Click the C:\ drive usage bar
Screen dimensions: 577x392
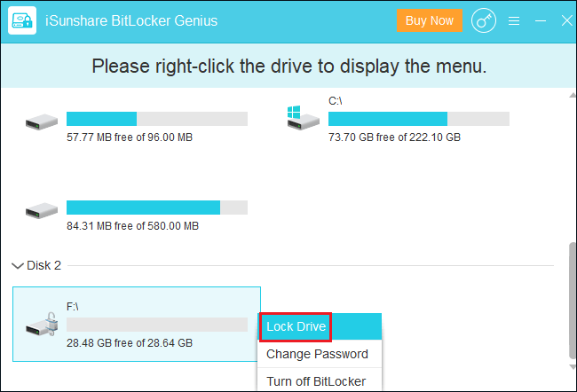point(419,119)
